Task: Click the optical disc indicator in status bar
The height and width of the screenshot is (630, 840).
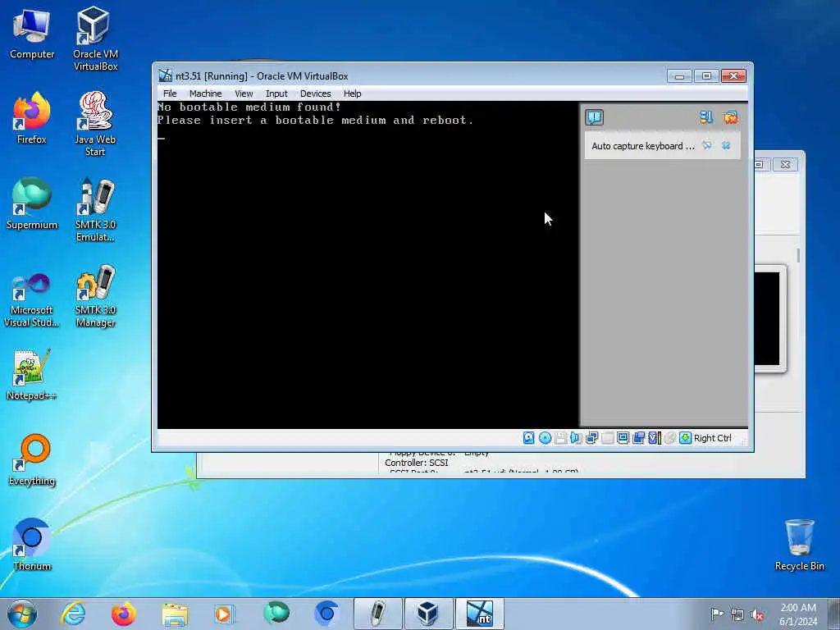Action: (545, 438)
